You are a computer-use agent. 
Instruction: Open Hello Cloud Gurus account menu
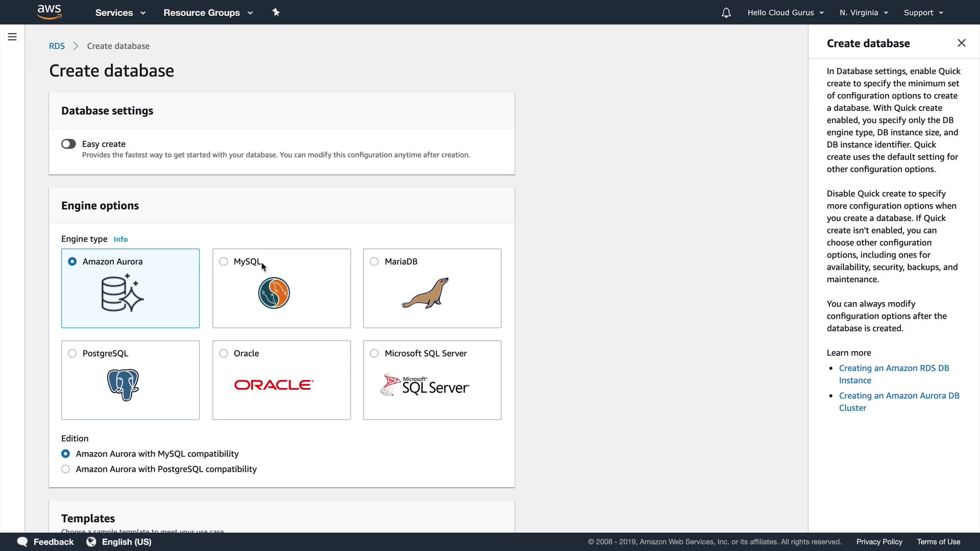click(786, 13)
